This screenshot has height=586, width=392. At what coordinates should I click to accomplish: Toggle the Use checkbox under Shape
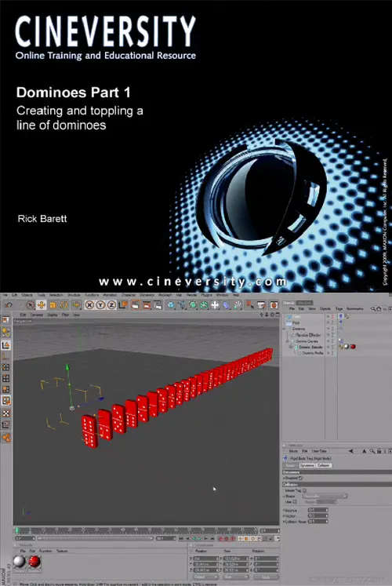(295, 502)
